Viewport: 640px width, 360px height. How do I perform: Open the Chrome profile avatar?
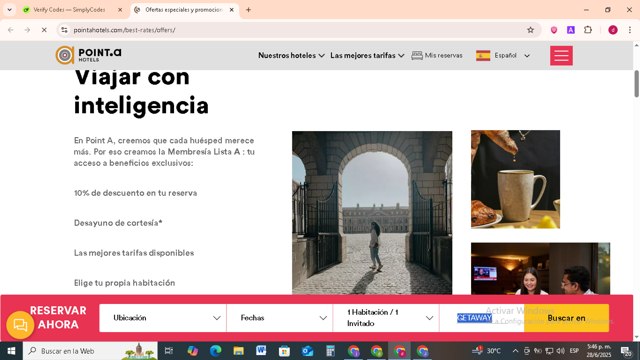613,30
